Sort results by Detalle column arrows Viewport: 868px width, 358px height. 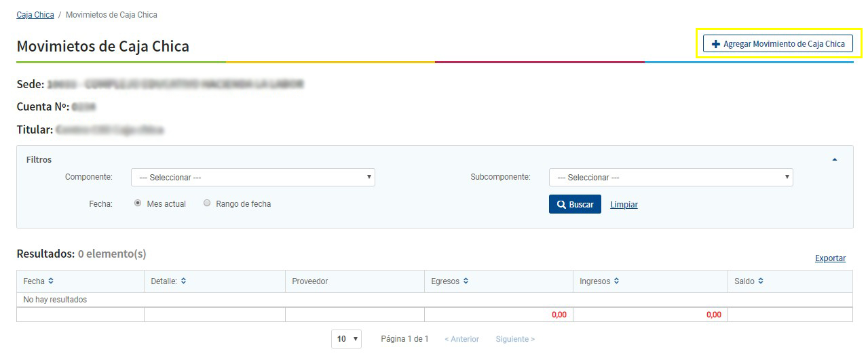pos(183,281)
